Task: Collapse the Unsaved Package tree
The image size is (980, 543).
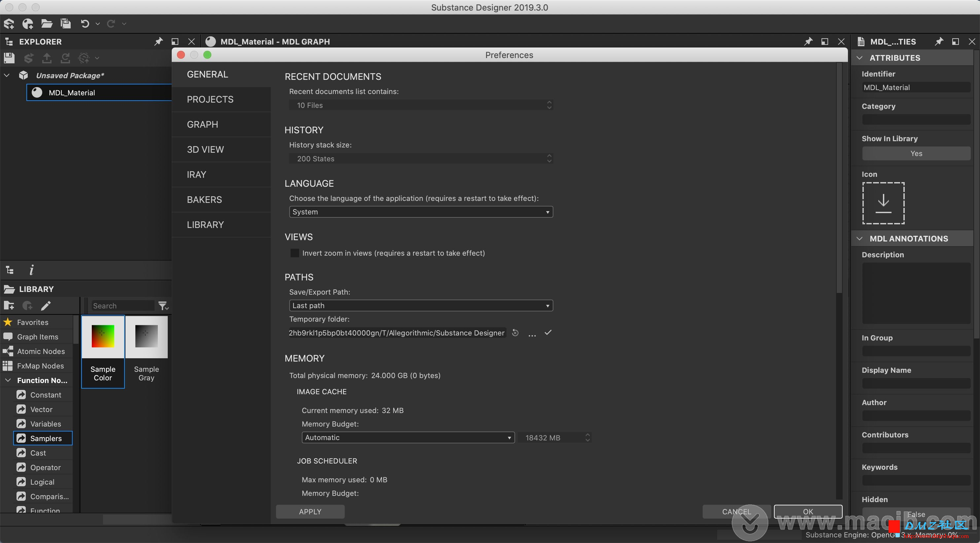Action: [7, 75]
